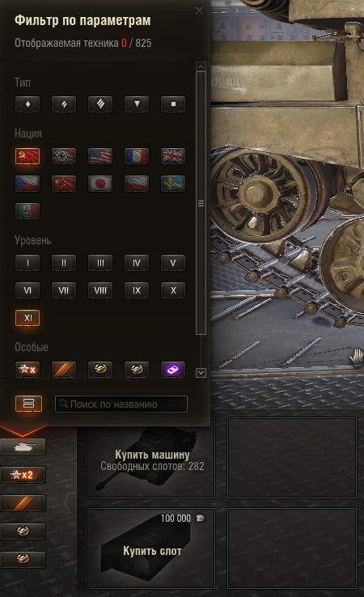Filter by the German flag icon
The image size is (364, 597).
(x=64, y=156)
